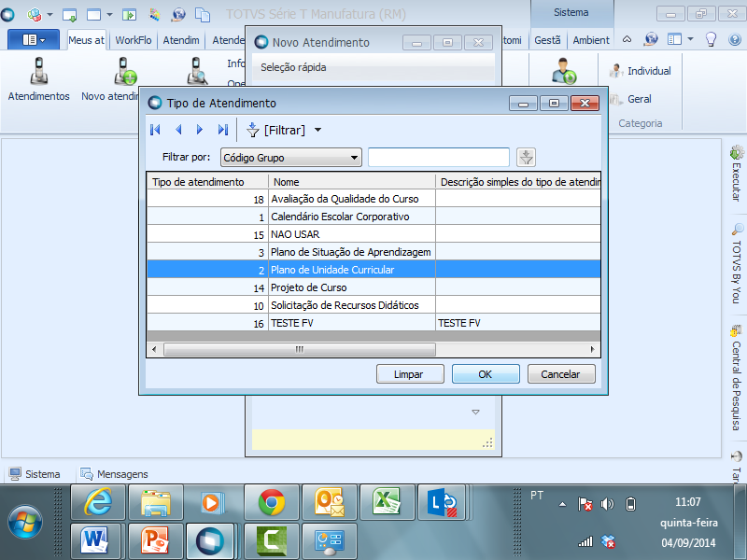Select Solicitação de Recursos Didáticos row

(373, 305)
